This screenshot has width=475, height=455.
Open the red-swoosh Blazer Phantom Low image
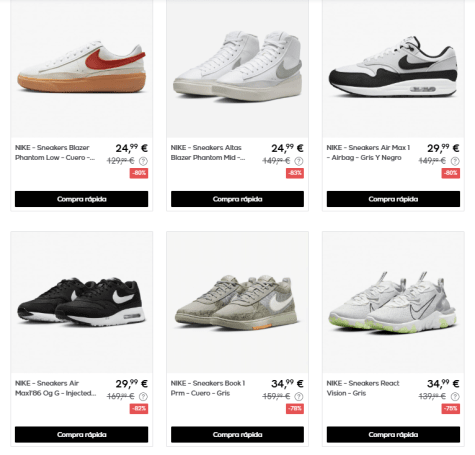[82, 69]
